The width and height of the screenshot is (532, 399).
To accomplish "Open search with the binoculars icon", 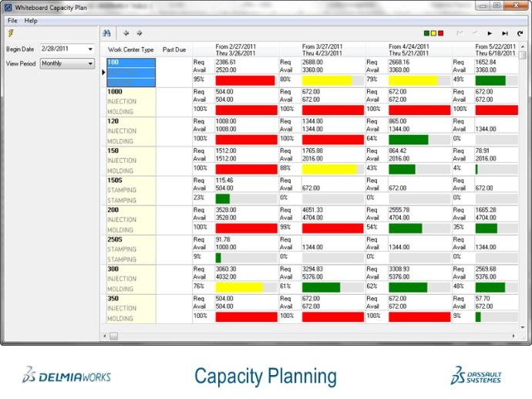I will click(x=108, y=33).
